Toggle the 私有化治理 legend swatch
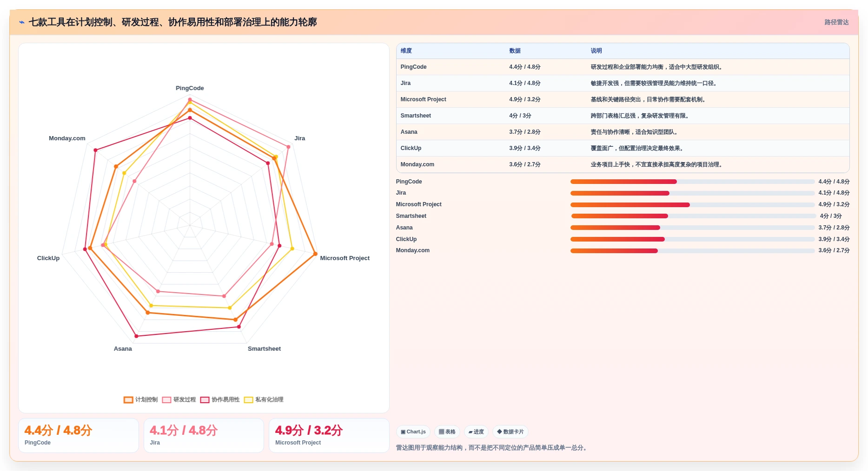Image resolution: width=868 pixels, height=471 pixels. click(249, 400)
